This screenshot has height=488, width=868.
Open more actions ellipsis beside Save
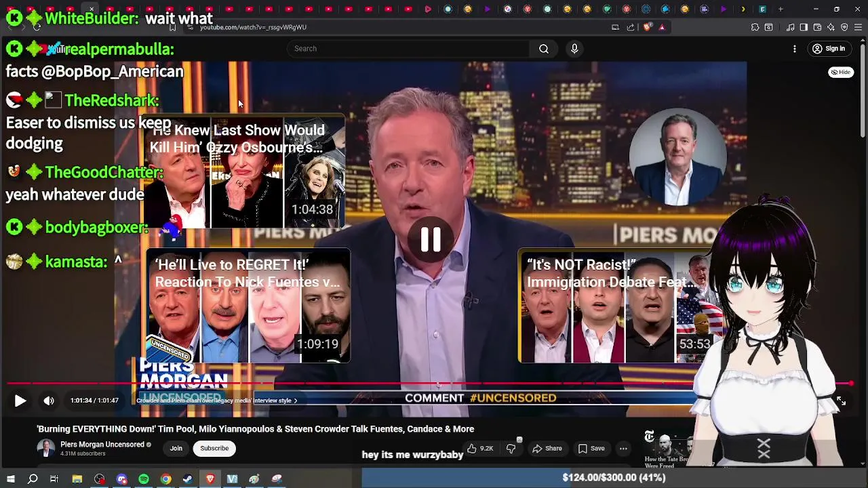[x=623, y=448]
